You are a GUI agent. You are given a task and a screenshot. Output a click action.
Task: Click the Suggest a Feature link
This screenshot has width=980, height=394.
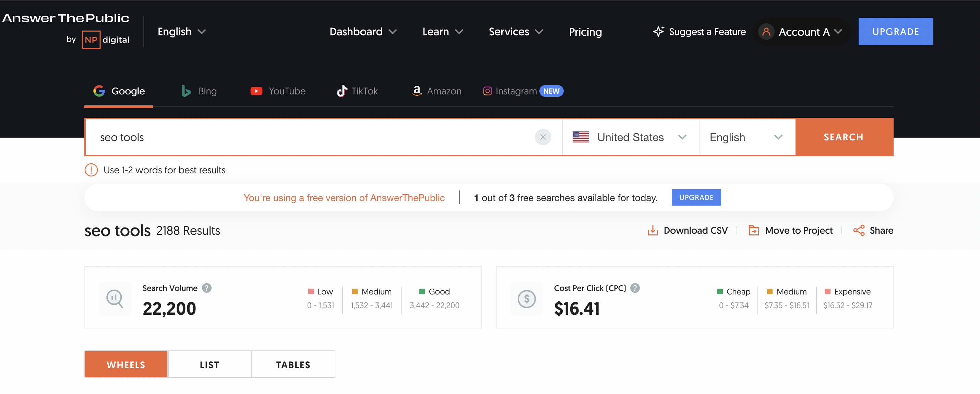[699, 32]
